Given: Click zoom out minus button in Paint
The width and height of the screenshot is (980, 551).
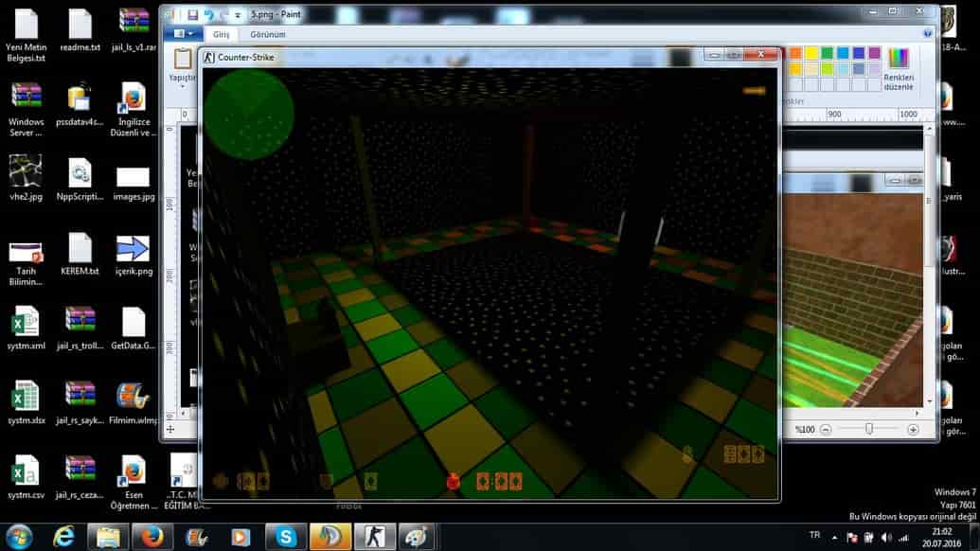Looking at the screenshot, I should 826,429.
